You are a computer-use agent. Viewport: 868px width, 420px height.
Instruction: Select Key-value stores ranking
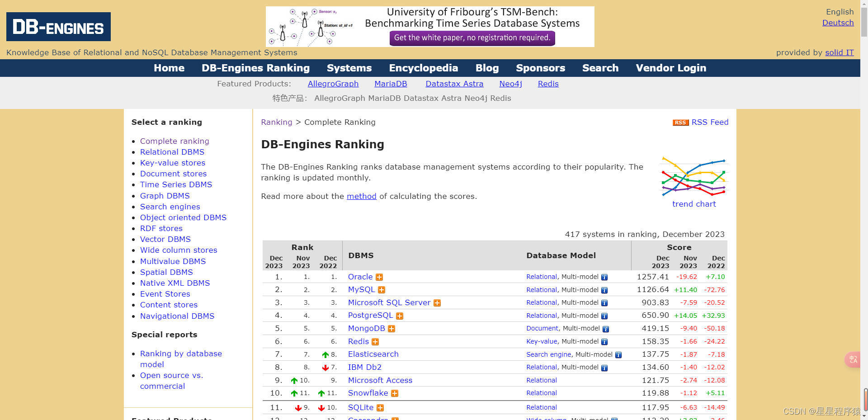pos(173,163)
